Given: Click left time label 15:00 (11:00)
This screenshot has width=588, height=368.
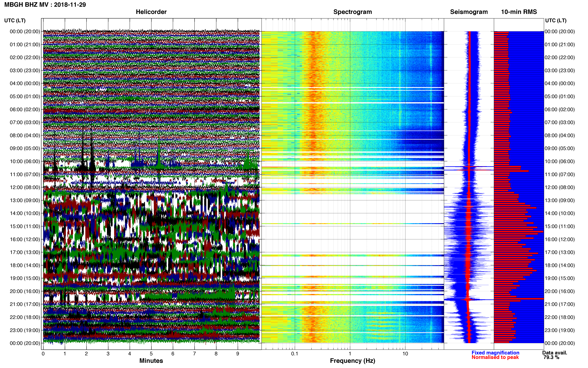Looking at the screenshot, I should pyautogui.click(x=25, y=226).
